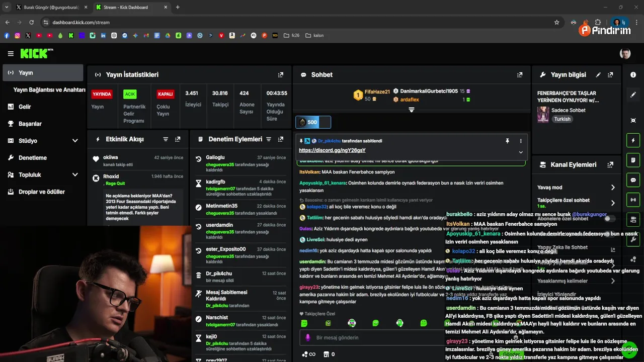Click the pin icon on pinned message

(x=507, y=141)
